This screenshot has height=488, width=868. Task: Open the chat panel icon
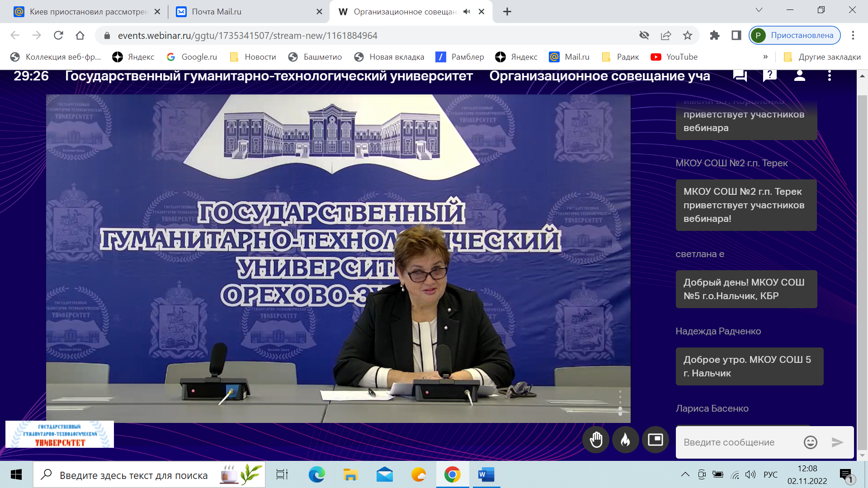click(x=740, y=75)
